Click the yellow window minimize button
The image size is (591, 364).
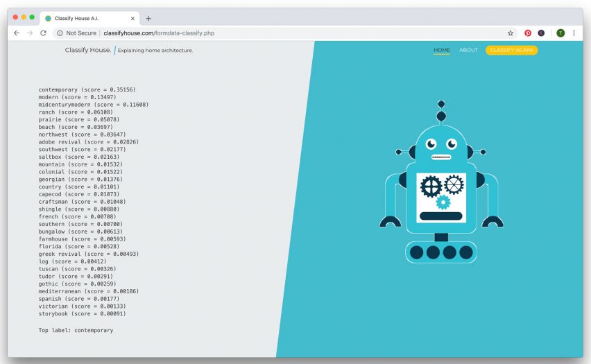point(24,17)
